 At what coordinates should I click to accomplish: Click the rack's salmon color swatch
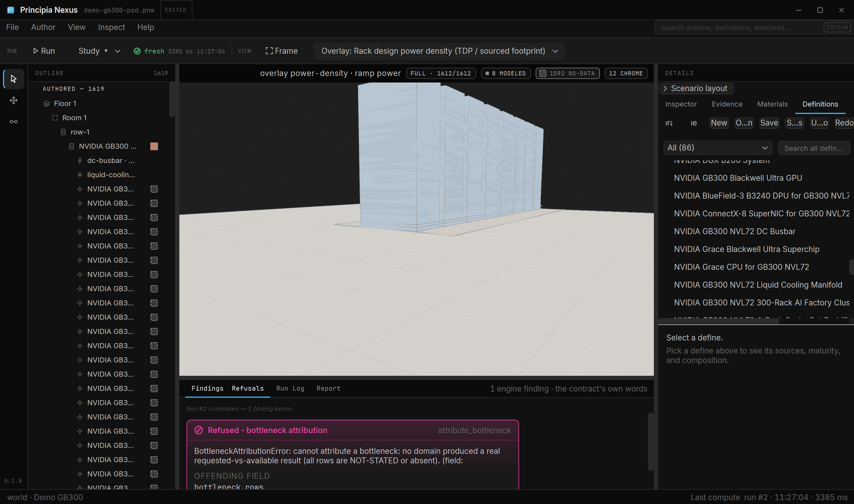(x=154, y=146)
